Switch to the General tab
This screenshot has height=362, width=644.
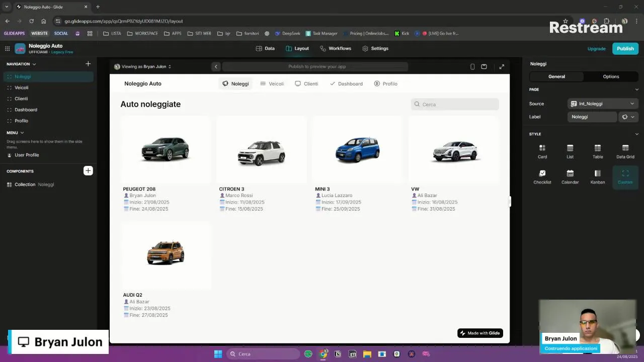[556, 76]
